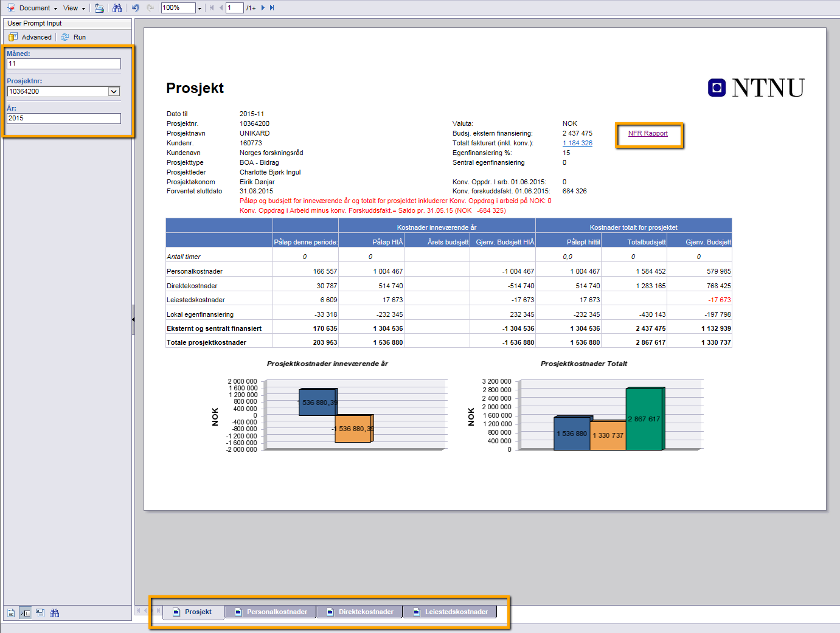Click the UNIKARD project name value

point(254,134)
